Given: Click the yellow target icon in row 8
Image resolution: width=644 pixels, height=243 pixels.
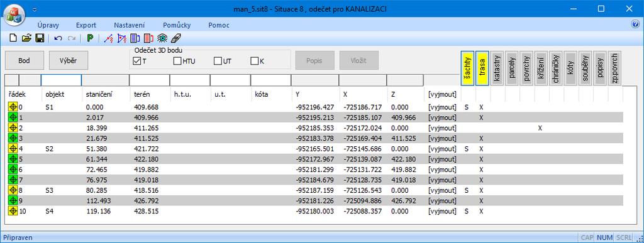Looking at the screenshot, I should click(13, 190).
